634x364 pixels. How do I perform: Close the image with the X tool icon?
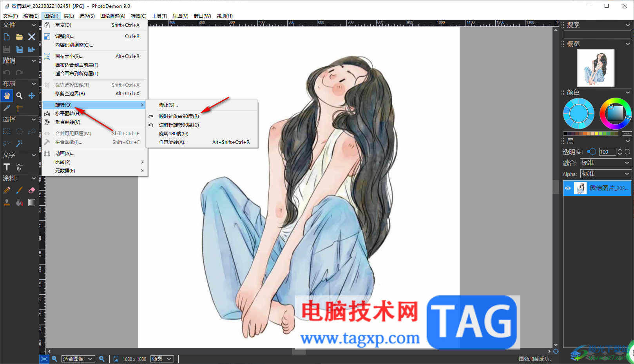pyautogui.click(x=32, y=37)
